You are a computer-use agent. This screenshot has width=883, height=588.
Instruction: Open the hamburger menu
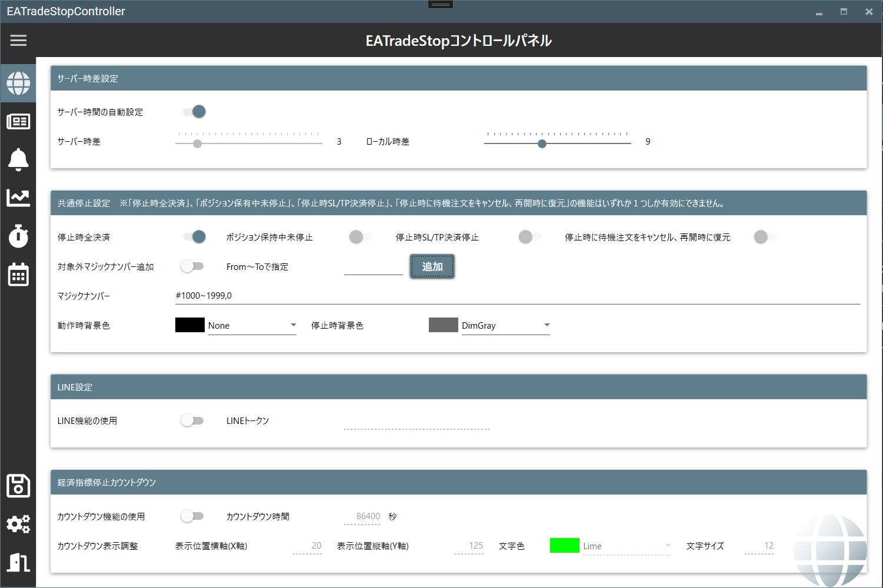18,40
